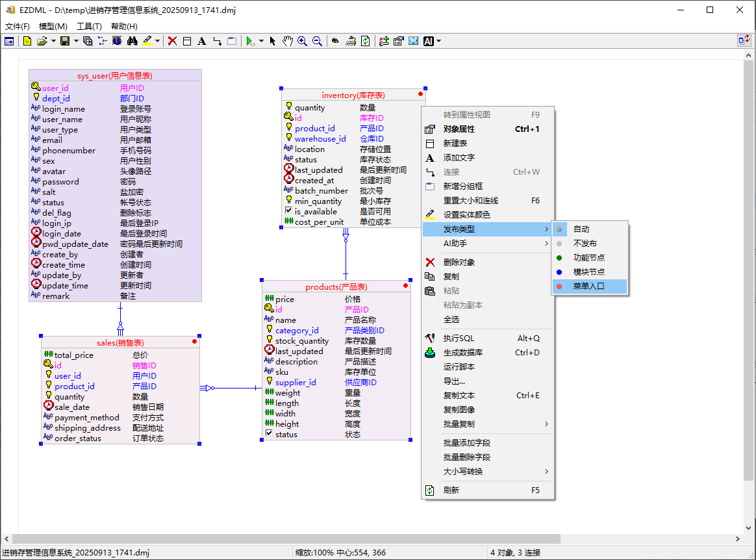Choose 执行SQL from the context menu
Image resolution: width=756 pixels, height=560 pixels.
459,338
